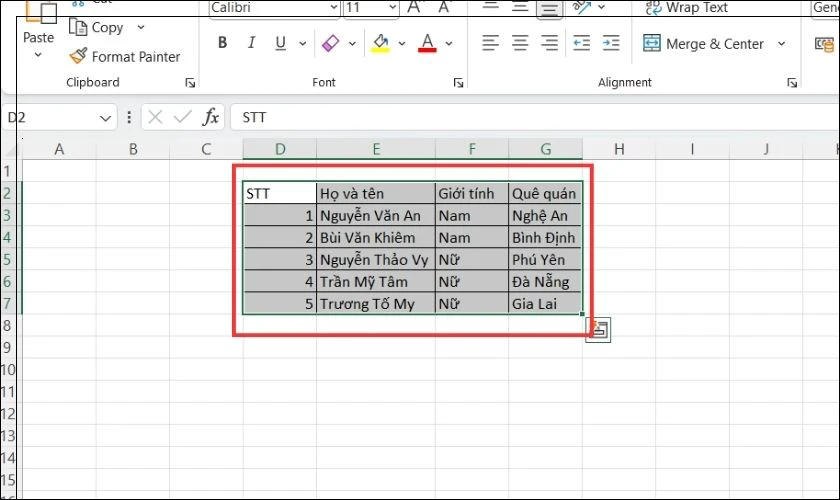Open underline style dropdown
Viewport: 840px width, 500px height.
pos(303,43)
